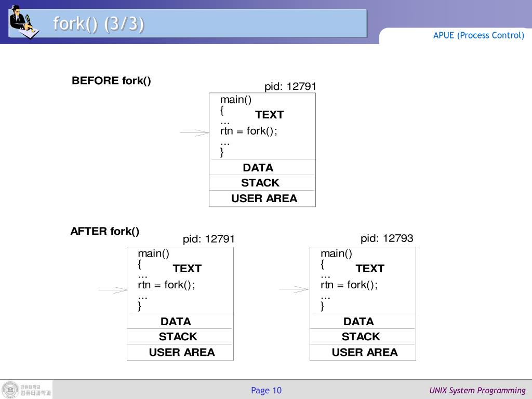Click the USER AREA segment of the top process box
Screen dimensions: 532x399
[x=262, y=198]
